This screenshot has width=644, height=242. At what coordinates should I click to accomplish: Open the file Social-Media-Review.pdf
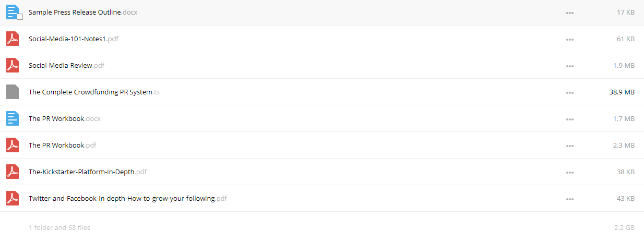click(67, 65)
